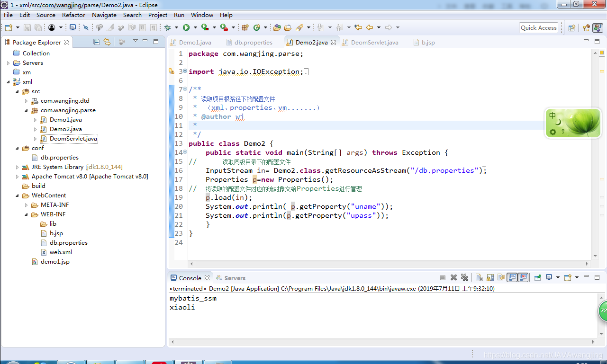Screen dimensions: 607x364
Task: Click Collapse All in Package Explorer
Action: tap(97, 42)
